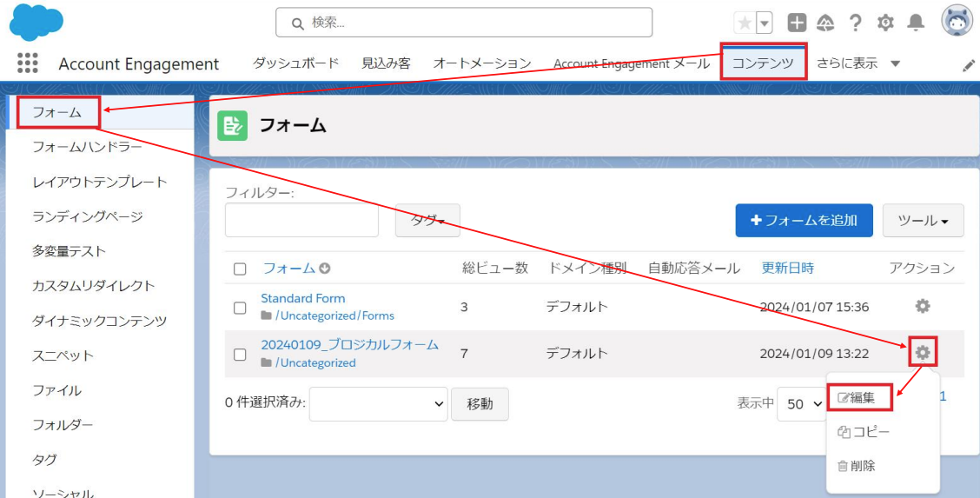Click the 自動応答メール column header

tap(694, 268)
